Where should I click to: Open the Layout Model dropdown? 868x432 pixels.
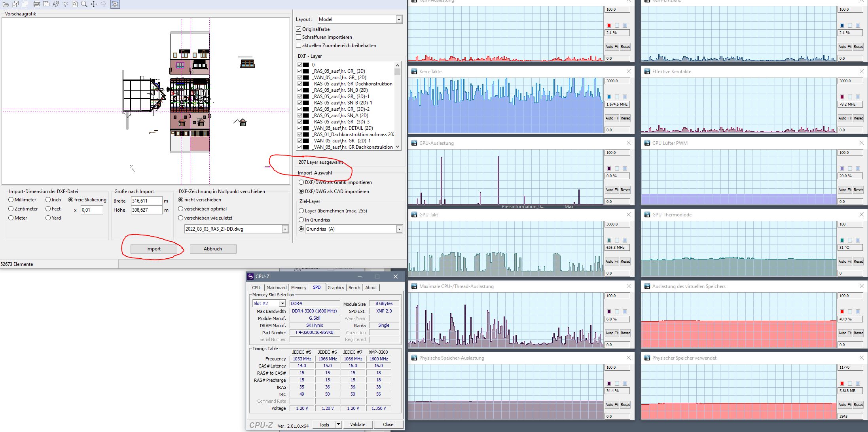tap(399, 19)
